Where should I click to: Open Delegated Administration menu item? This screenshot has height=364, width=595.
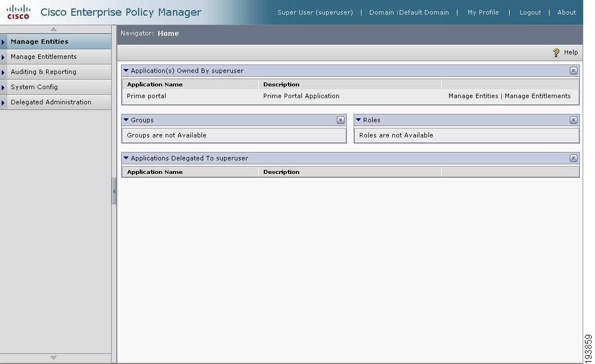coord(56,102)
